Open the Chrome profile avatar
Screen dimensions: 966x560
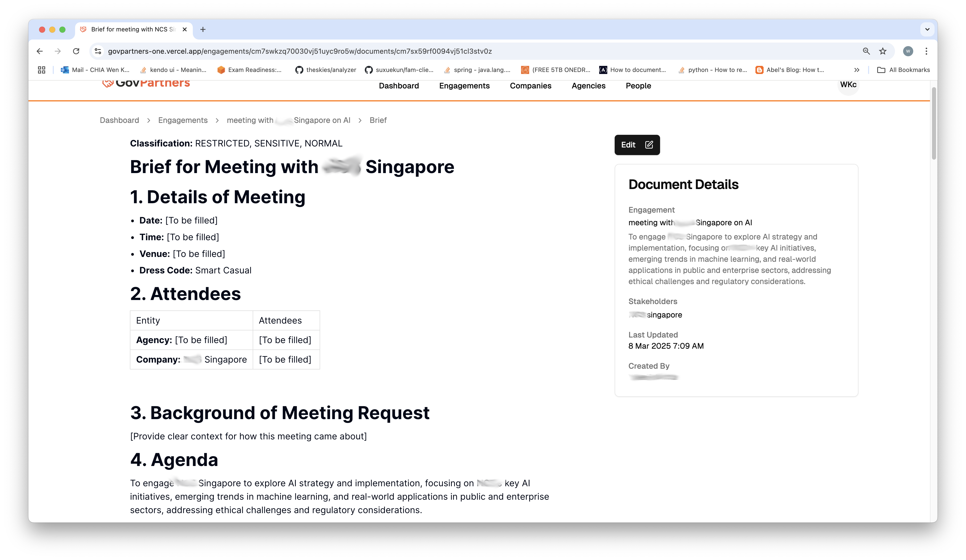point(908,51)
